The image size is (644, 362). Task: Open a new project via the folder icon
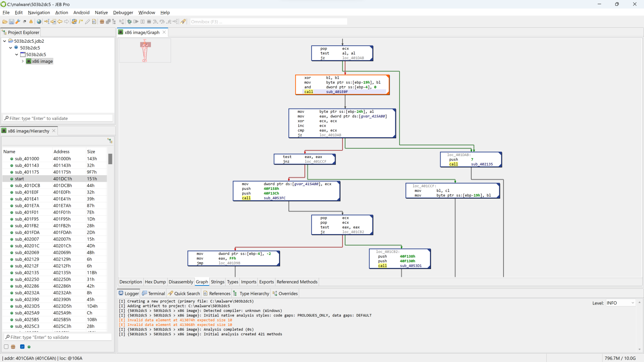5,21
